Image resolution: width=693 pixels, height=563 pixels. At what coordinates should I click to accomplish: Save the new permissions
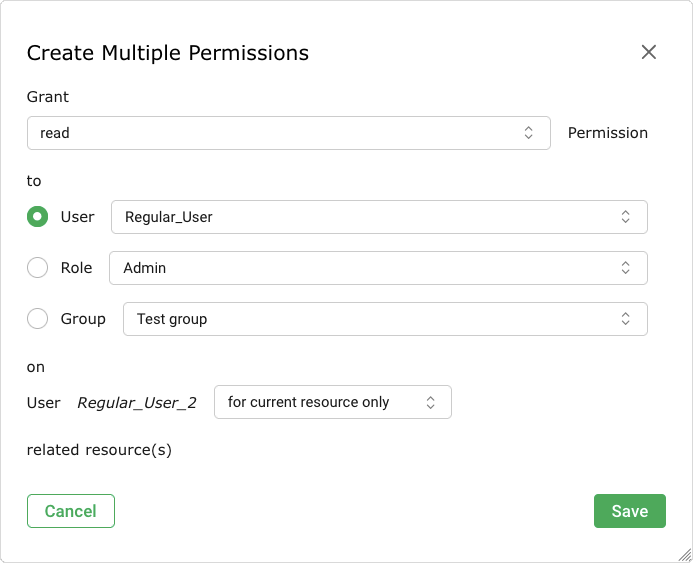[629, 511]
